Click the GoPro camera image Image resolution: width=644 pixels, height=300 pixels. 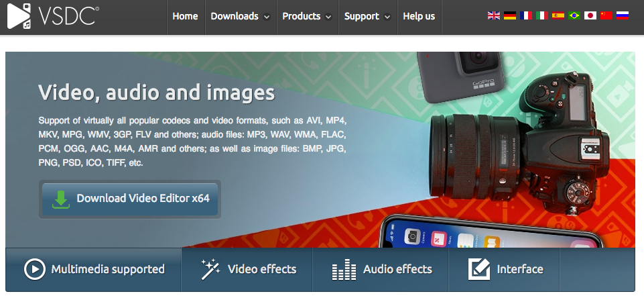pos(461,76)
